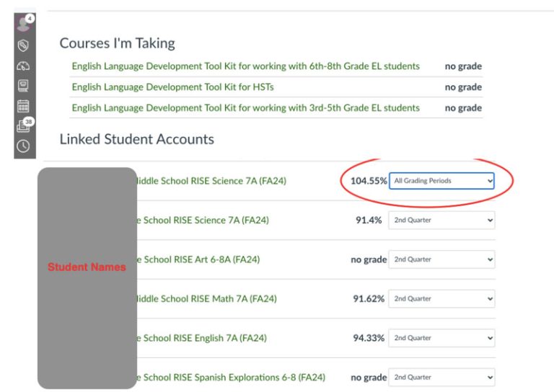554x392 pixels.
Task: Open the Courses book icon
Action: click(x=23, y=86)
